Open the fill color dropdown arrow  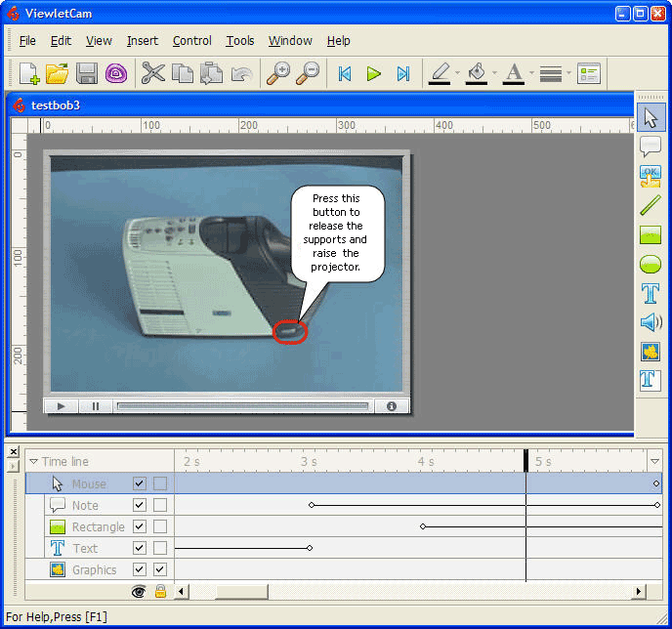click(494, 73)
